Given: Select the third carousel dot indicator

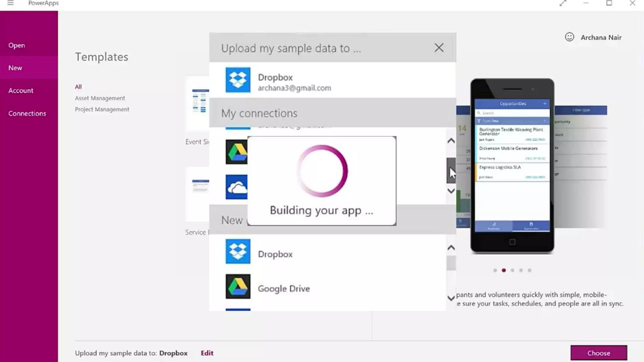Looking at the screenshot, I should [512, 270].
